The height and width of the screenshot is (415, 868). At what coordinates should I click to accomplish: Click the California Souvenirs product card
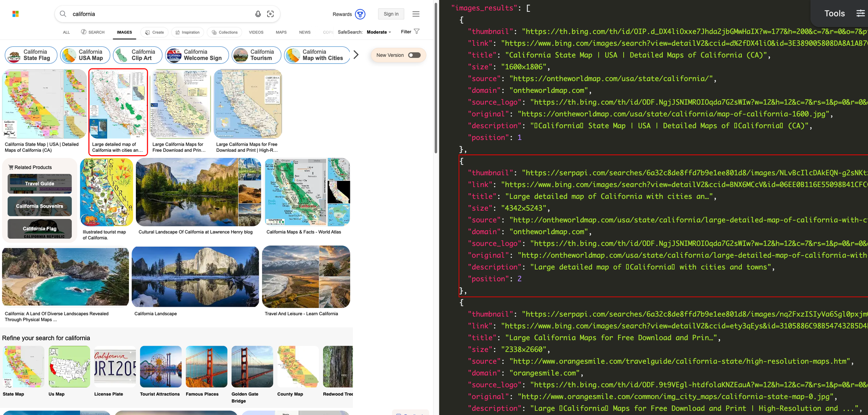pyautogui.click(x=39, y=206)
